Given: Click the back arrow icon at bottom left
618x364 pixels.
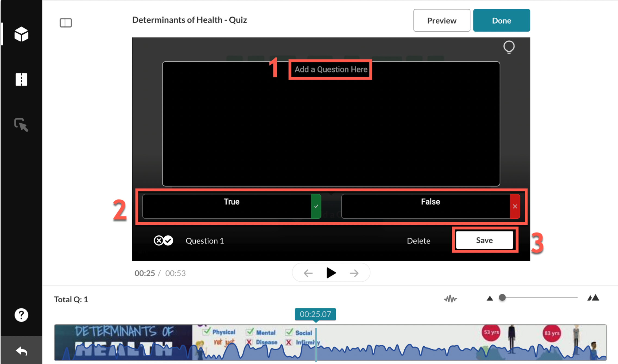Looking at the screenshot, I should 21,351.
